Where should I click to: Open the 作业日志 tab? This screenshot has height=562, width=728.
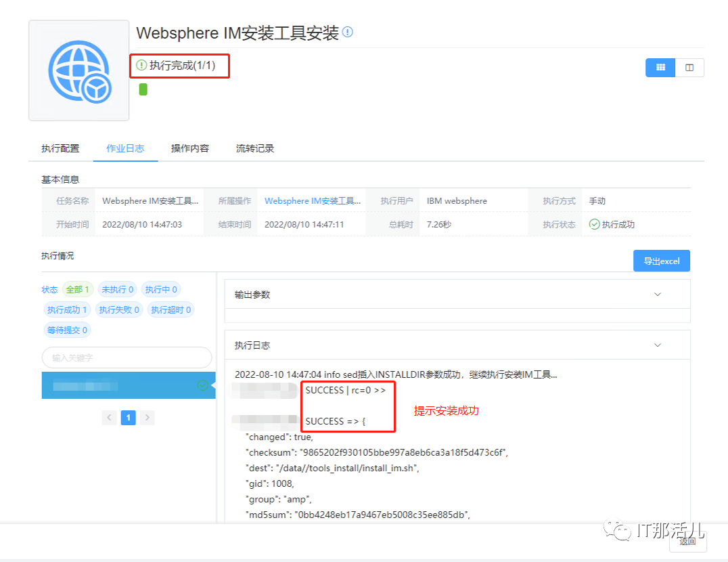[125, 148]
